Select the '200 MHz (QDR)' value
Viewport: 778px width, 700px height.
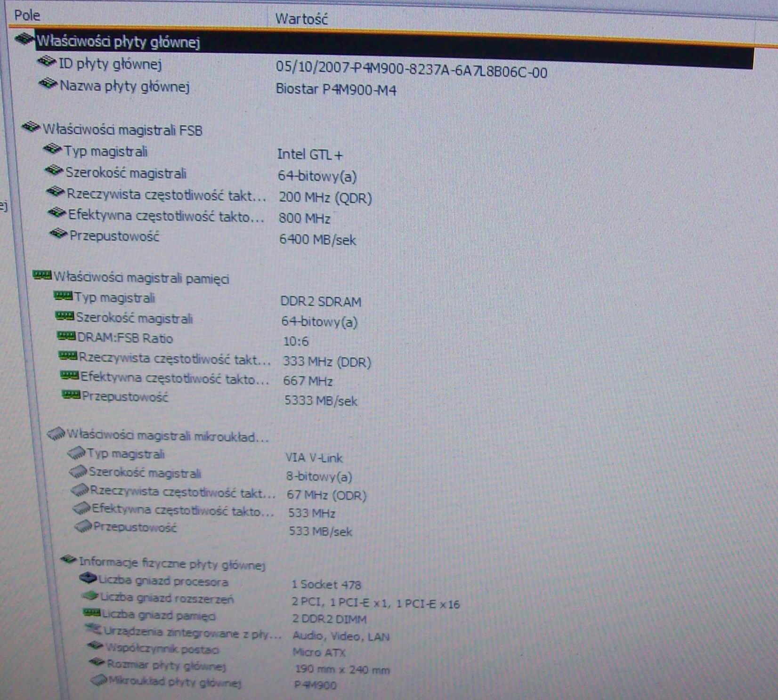(325, 197)
